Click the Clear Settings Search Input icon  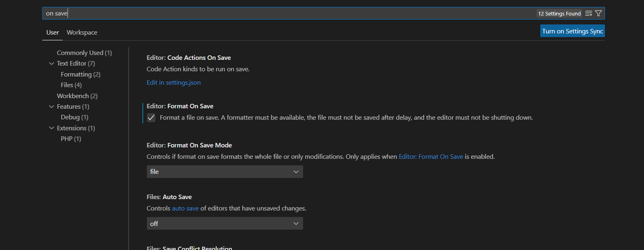[588, 13]
